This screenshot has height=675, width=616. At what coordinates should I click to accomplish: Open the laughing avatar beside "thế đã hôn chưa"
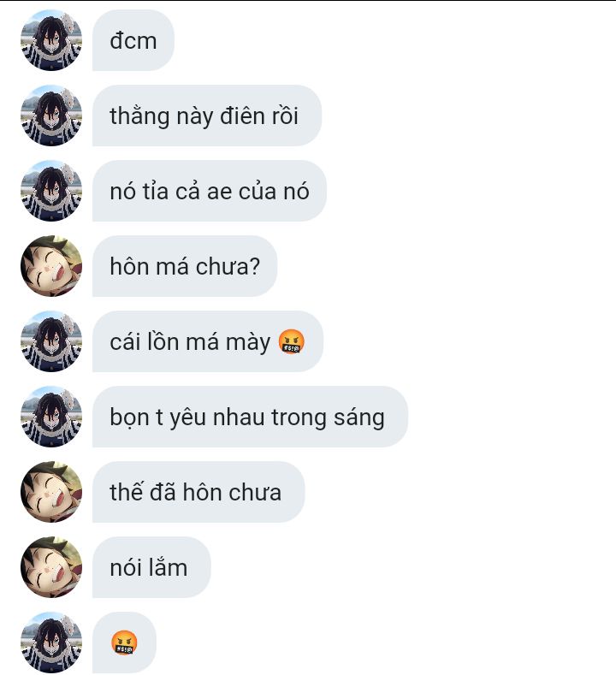[51, 492]
